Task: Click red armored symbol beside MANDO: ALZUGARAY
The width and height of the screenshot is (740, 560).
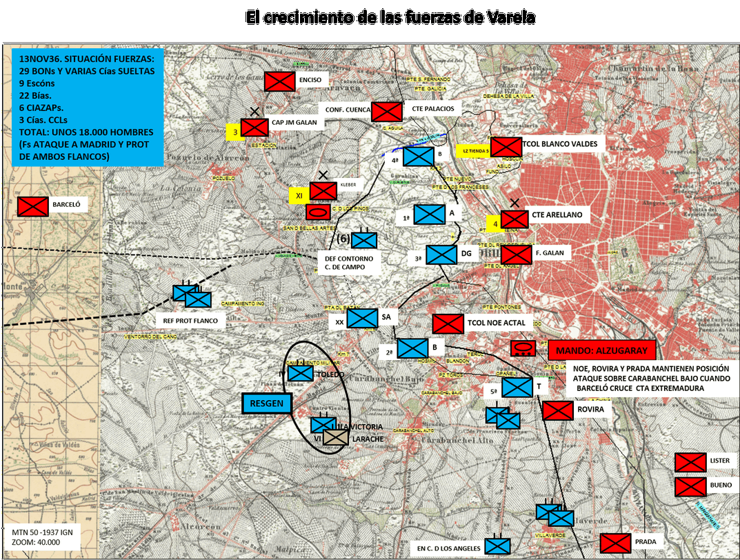Action: pos(523,349)
